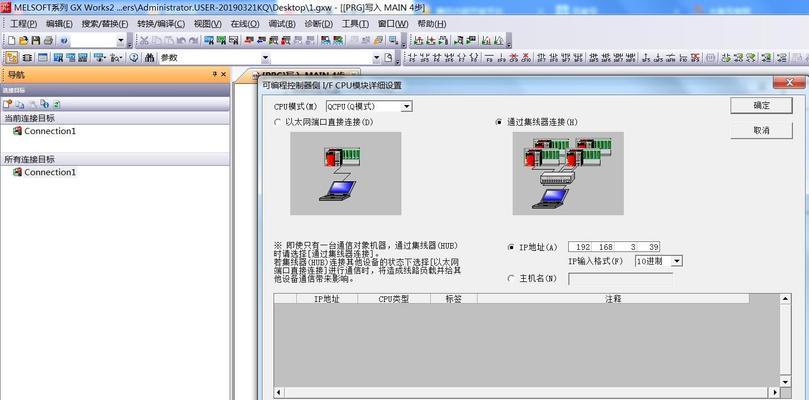This screenshot has width=809, height=400.
Task: Click the new connection target icon
Action: pyautogui.click(x=7, y=104)
